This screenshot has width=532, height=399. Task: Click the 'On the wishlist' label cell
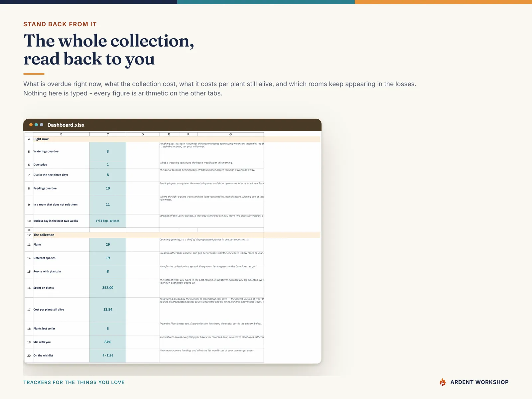pos(61,355)
